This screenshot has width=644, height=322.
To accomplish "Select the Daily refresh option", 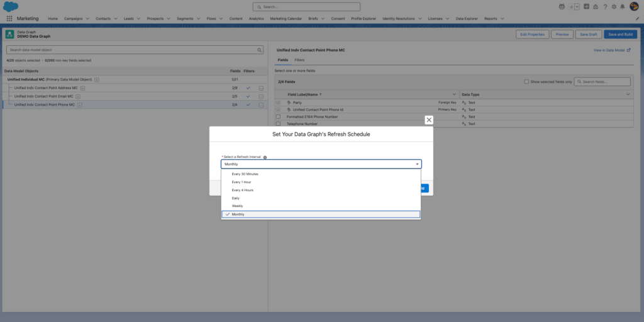I will (x=236, y=198).
